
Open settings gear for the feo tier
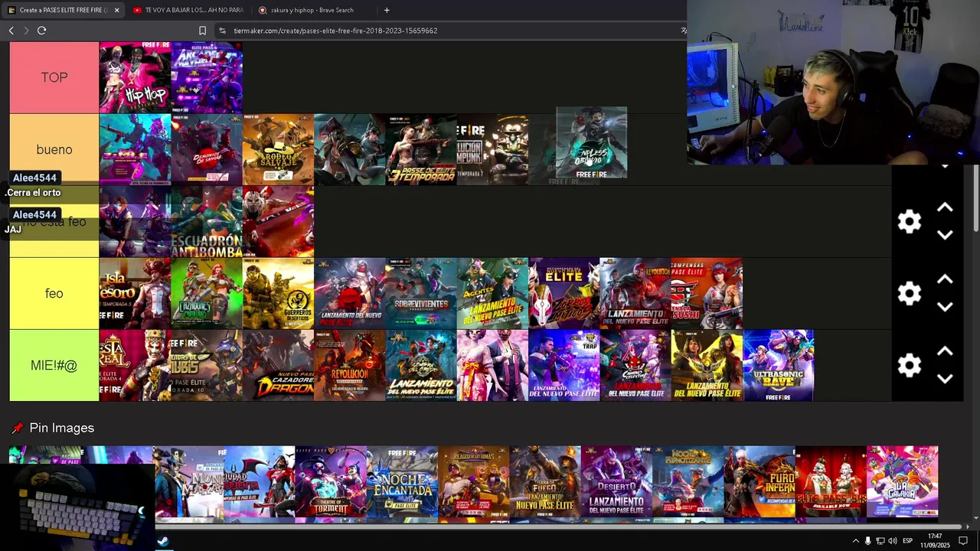coord(909,293)
